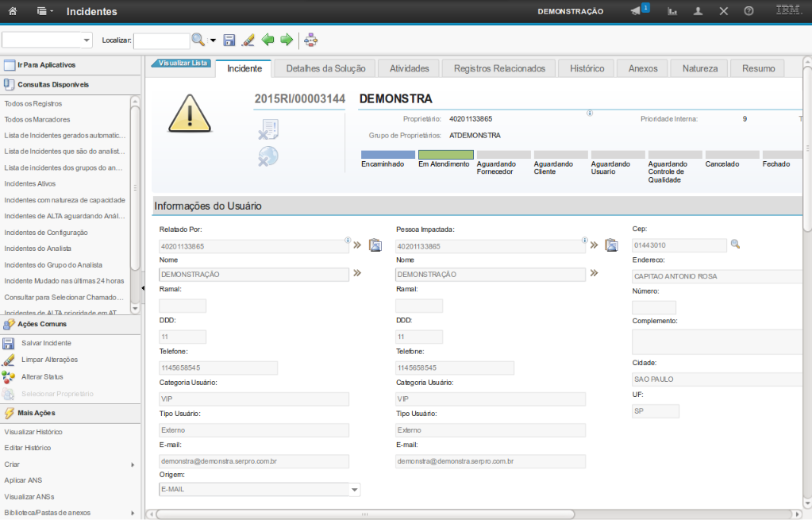
Task: Open the Goto menu dropdown beside home
Action: coord(45,12)
